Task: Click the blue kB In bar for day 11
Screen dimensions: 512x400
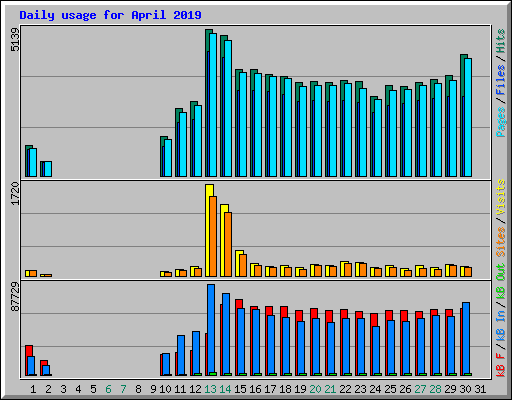Action: coord(181,355)
